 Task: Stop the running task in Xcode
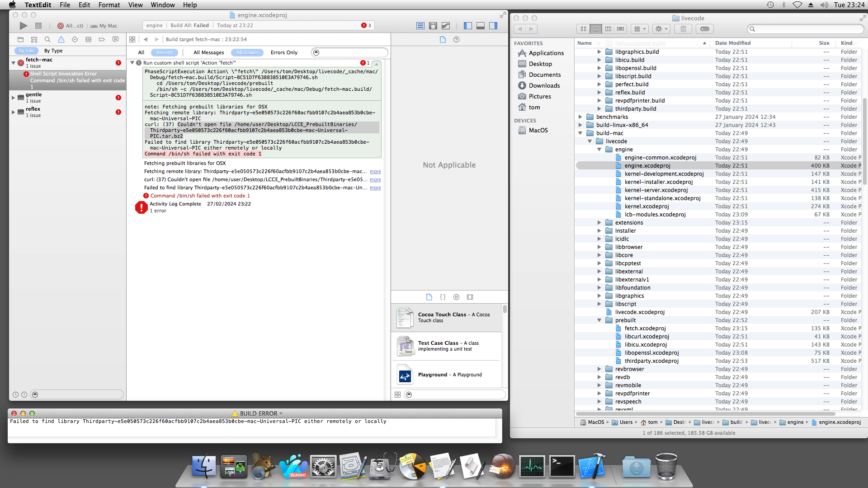point(38,26)
